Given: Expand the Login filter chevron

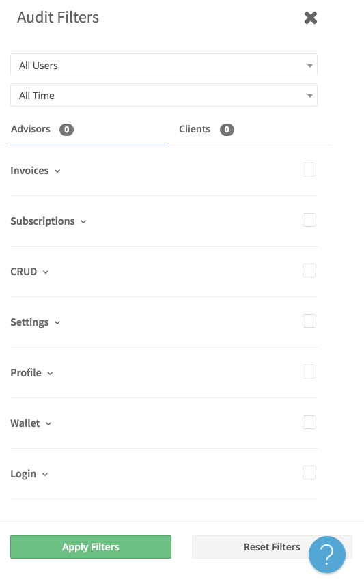Looking at the screenshot, I should pyautogui.click(x=45, y=475).
